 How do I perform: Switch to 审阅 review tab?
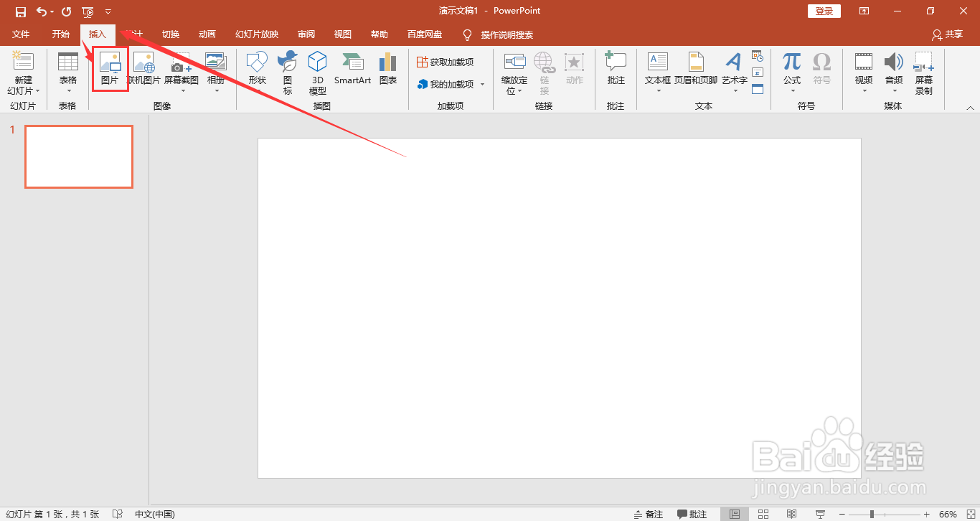coord(306,34)
